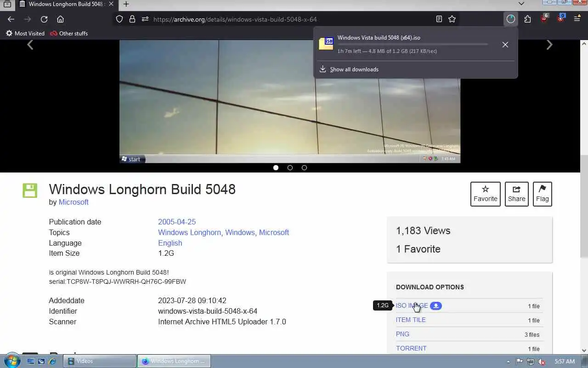Switch to the Videos taskbar window
Screen dimensions: 588x368
[x=100, y=361]
